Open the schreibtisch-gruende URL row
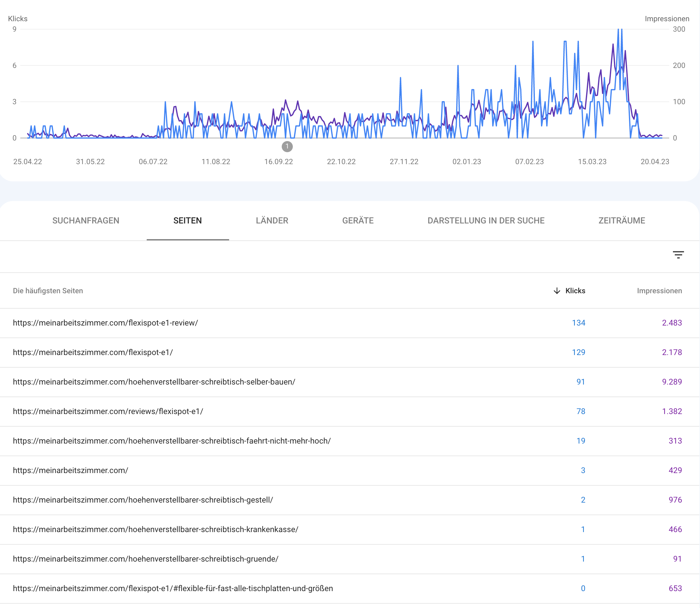 (350, 559)
